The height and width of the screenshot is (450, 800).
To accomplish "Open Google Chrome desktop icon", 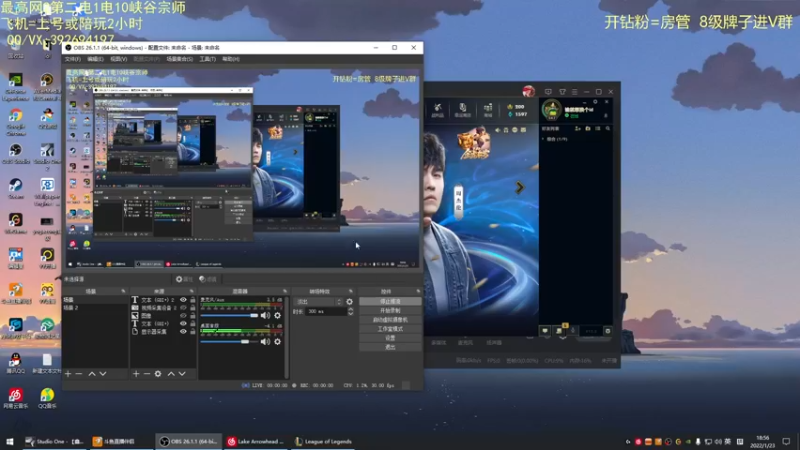I will pos(16,120).
